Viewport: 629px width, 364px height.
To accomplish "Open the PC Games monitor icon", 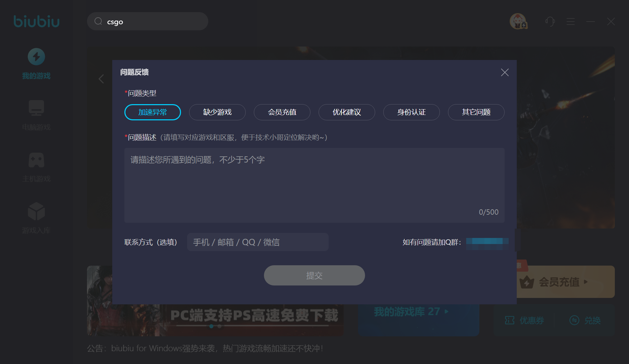I will [x=36, y=108].
